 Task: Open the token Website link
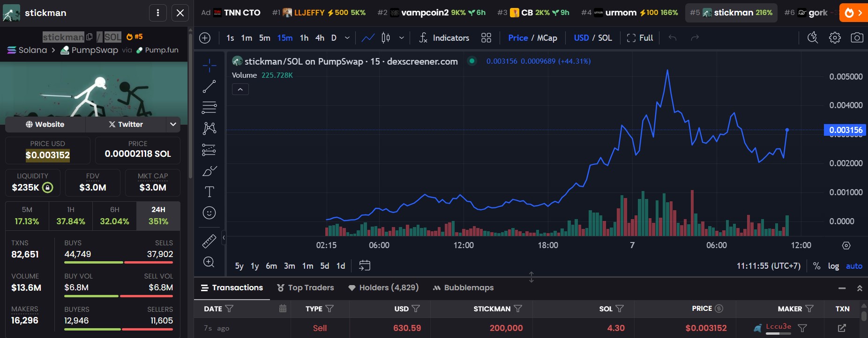[45, 125]
